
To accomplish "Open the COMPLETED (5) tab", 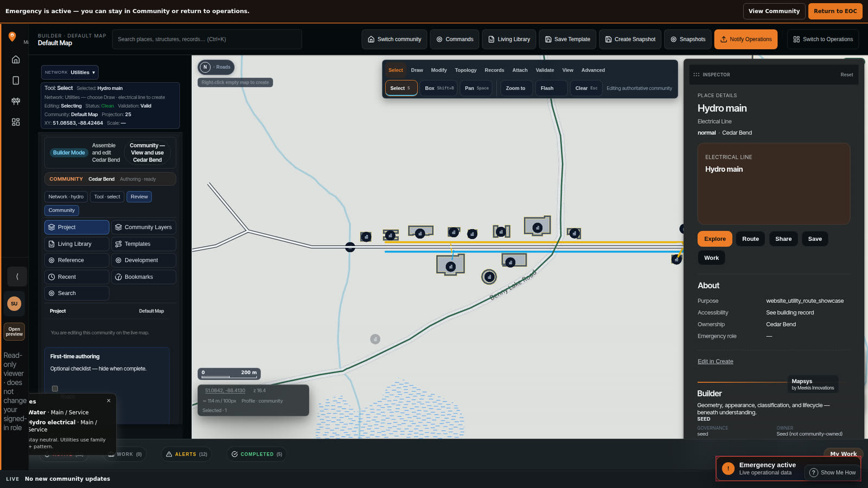I will click(257, 454).
